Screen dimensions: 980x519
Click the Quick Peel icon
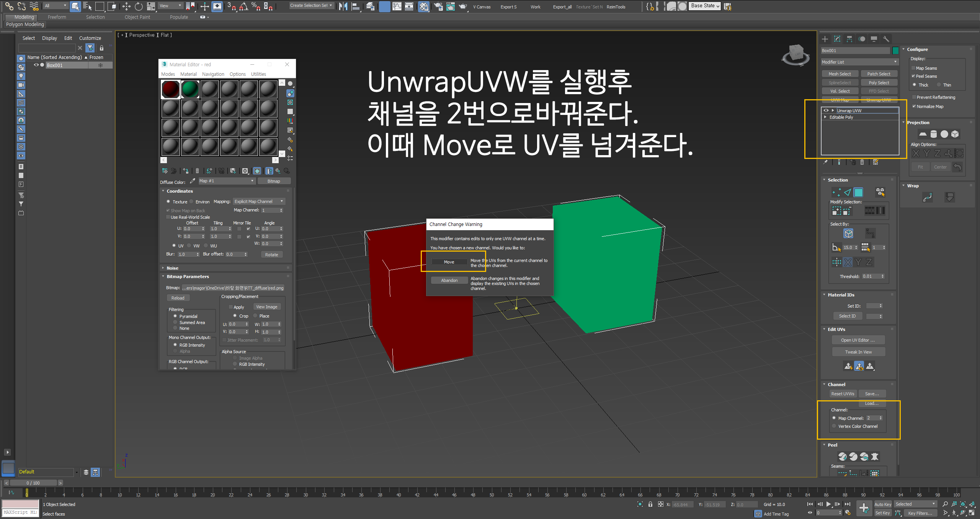pos(842,457)
